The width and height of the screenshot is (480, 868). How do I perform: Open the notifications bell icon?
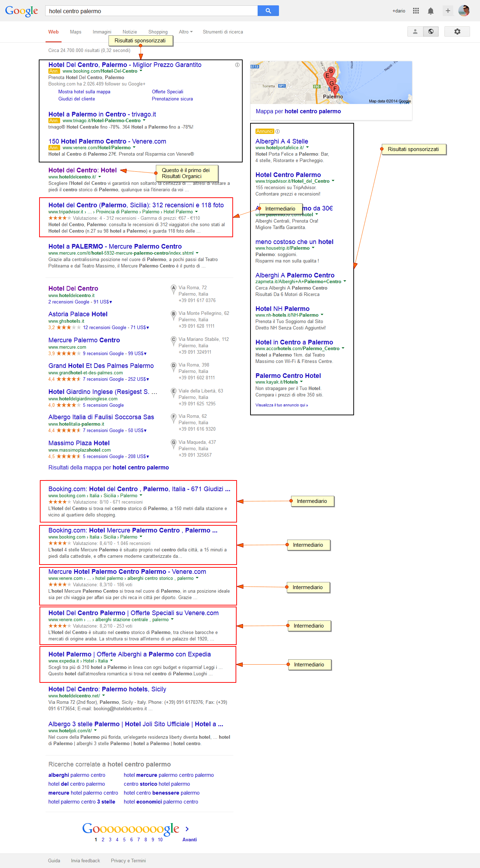tap(431, 11)
